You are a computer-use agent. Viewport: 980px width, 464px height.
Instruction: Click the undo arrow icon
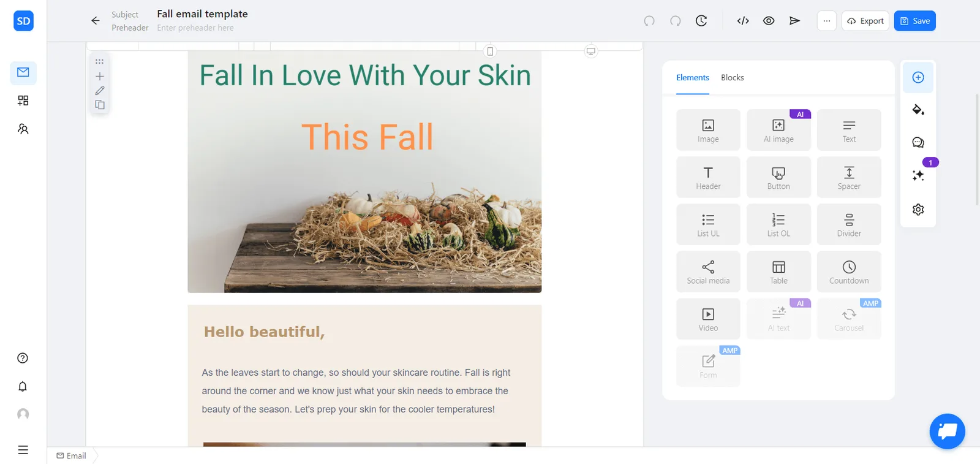coord(649,21)
